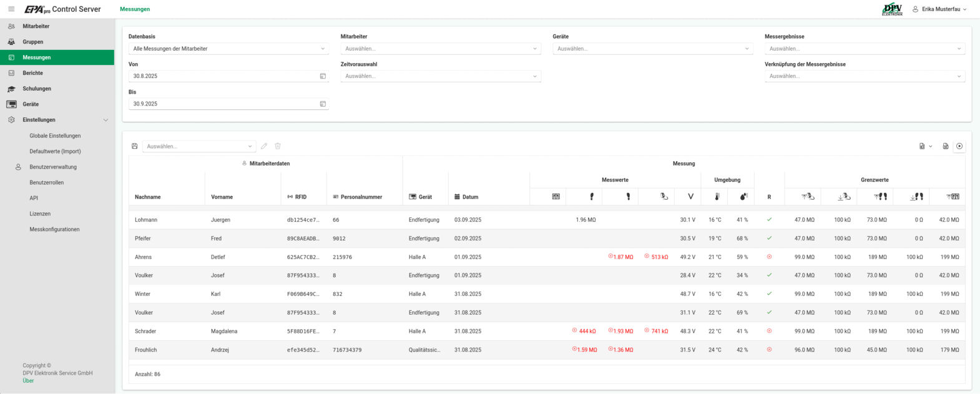Open Schulungen in the sidebar
The width and height of the screenshot is (980, 394).
[x=37, y=89]
